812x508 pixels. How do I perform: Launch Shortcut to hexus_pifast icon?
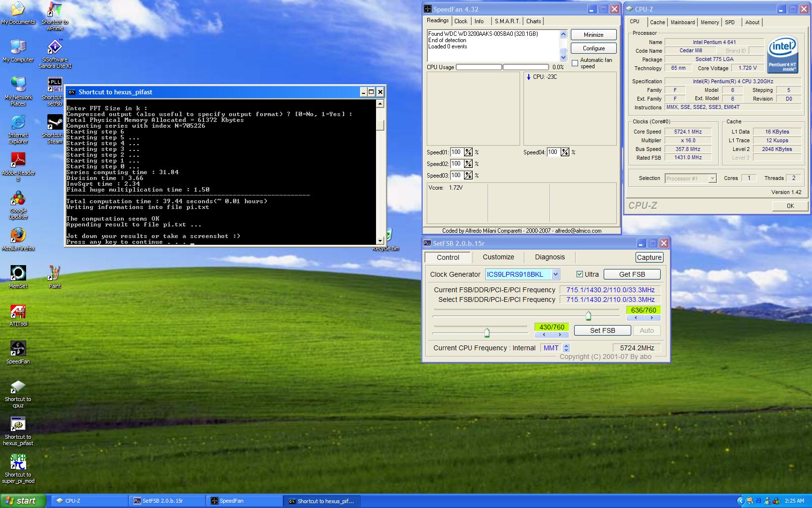(18, 431)
